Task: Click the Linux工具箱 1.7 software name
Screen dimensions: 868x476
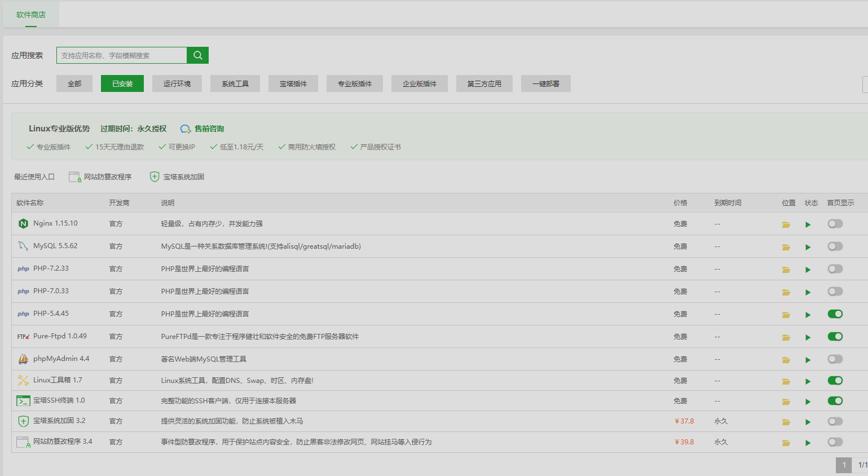Action: click(x=58, y=380)
